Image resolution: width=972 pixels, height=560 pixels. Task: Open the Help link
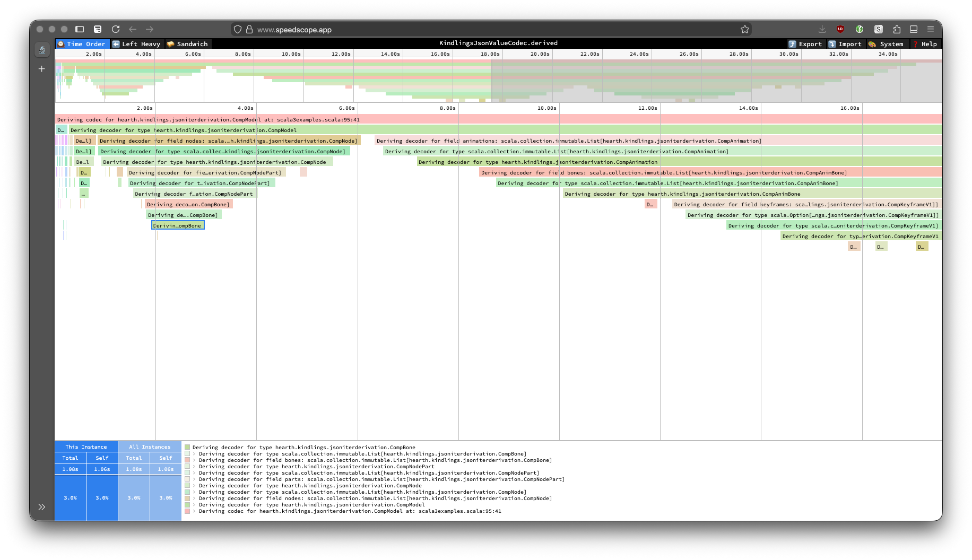924,44
